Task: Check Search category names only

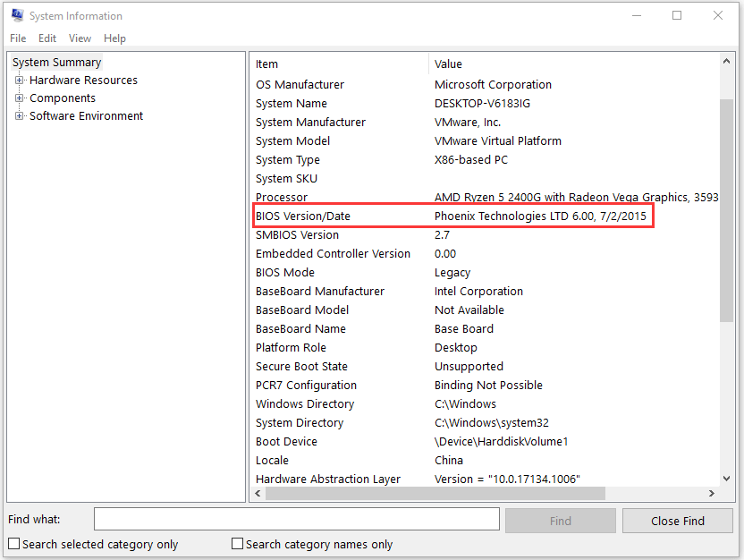Action: point(237,544)
